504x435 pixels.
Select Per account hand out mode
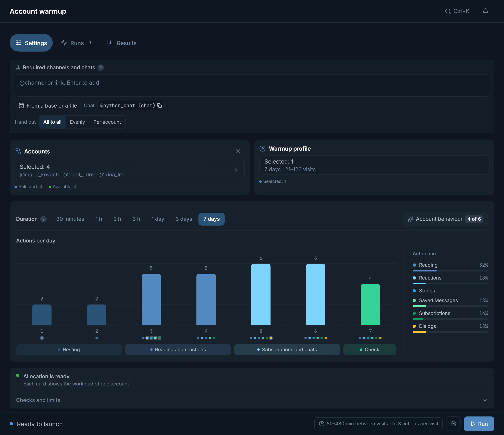point(107,122)
